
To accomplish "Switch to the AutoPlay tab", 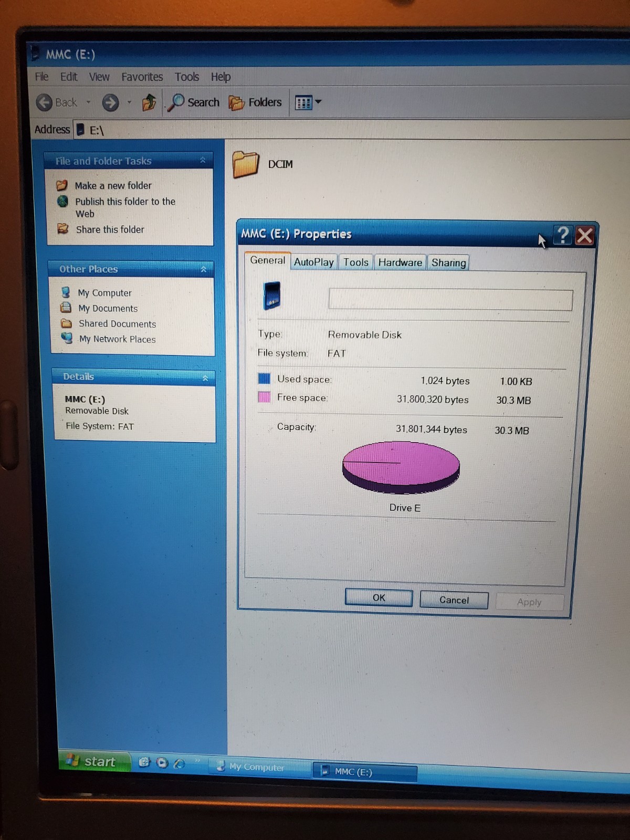I will 314,262.
